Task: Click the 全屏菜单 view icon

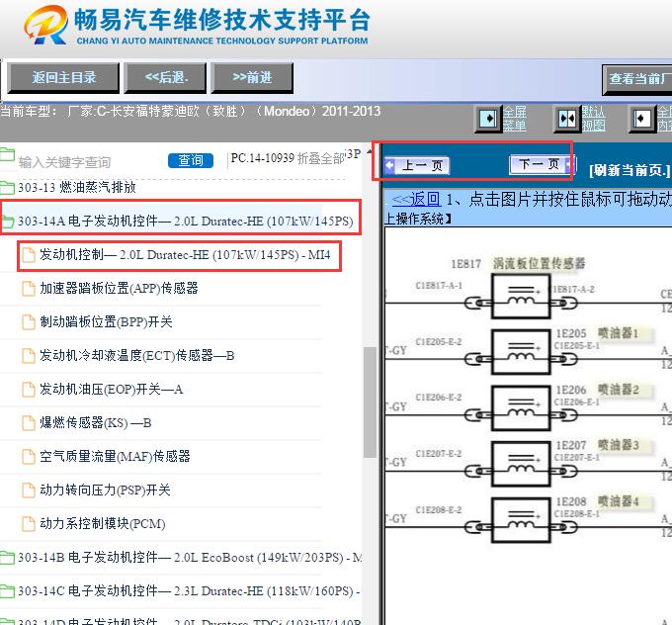Action: pos(489,118)
